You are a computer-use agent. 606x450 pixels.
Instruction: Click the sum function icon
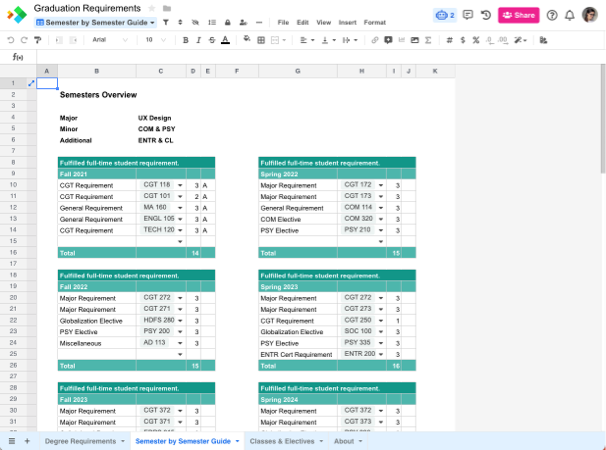pyautogui.click(x=428, y=40)
